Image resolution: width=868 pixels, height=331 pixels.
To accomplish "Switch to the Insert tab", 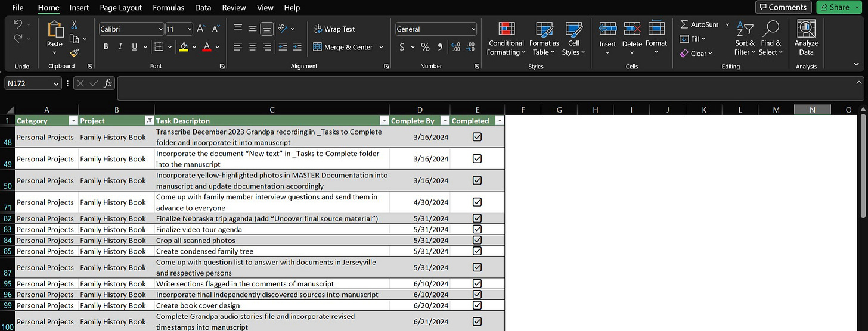I will pos(79,8).
